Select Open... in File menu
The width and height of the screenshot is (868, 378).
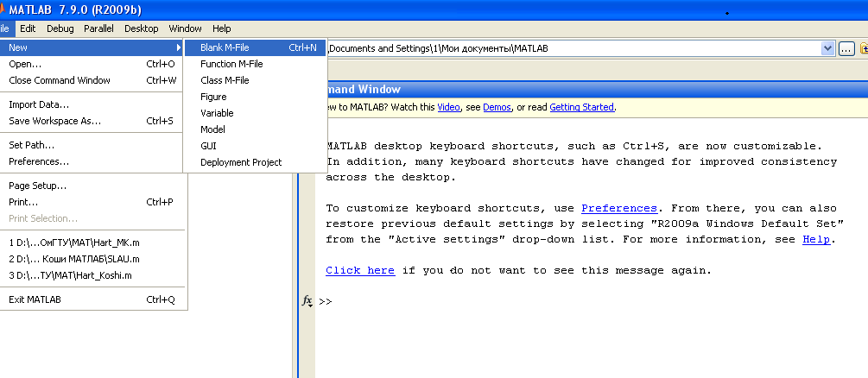[x=92, y=64]
